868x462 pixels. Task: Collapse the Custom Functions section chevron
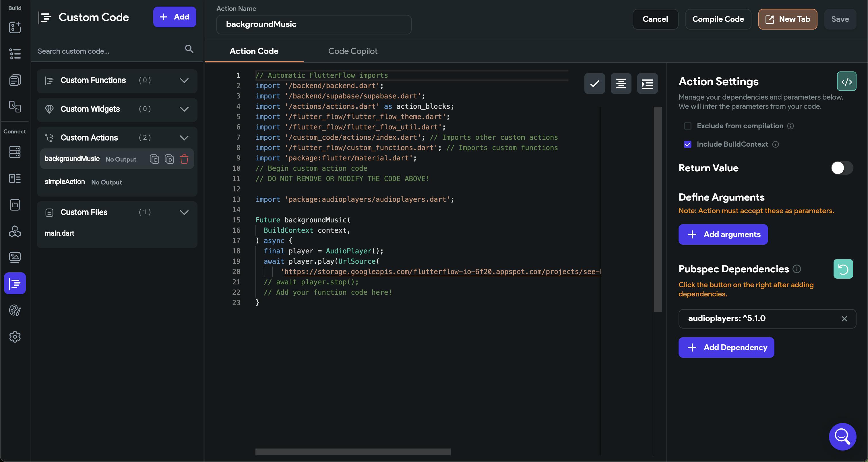184,81
